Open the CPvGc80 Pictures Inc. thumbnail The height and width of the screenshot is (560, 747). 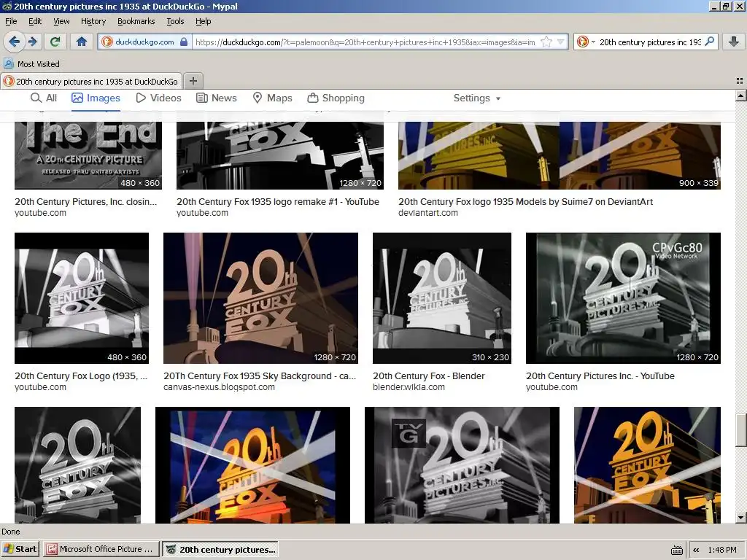tap(623, 298)
